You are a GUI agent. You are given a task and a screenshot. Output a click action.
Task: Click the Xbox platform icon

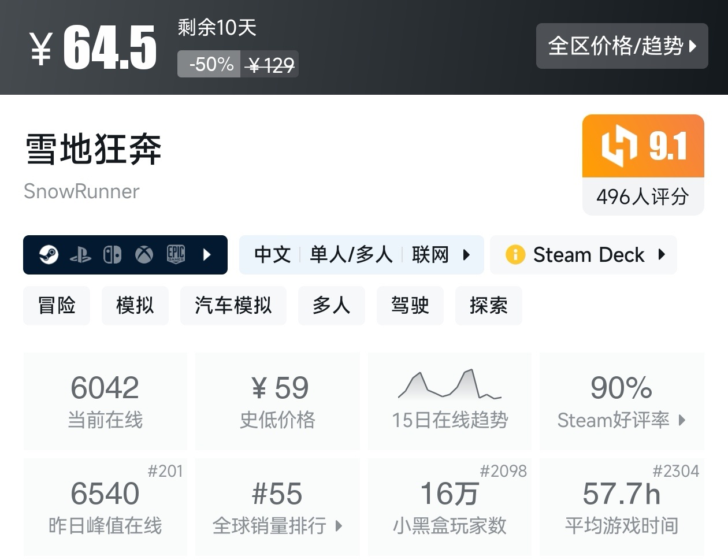click(x=144, y=254)
